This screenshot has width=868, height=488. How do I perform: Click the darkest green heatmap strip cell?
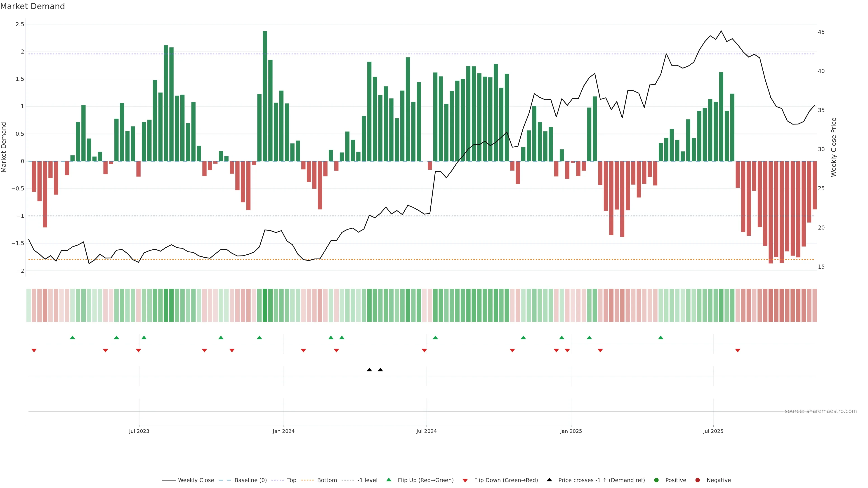[x=265, y=305]
